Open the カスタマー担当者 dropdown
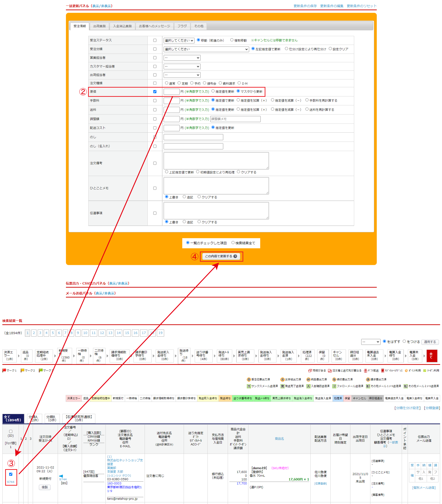The image size is (442, 504). pyautogui.click(x=182, y=66)
